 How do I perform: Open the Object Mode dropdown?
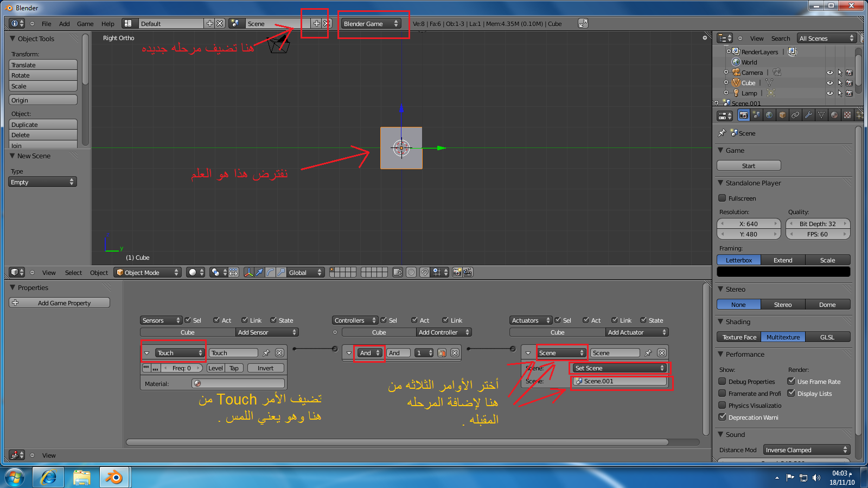(x=148, y=272)
